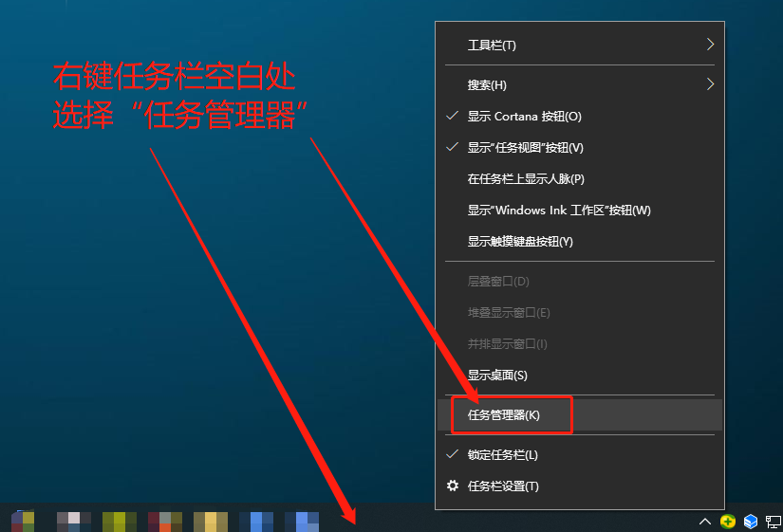Click the blue cube tray icon
783x532 pixels.
(751, 521)
